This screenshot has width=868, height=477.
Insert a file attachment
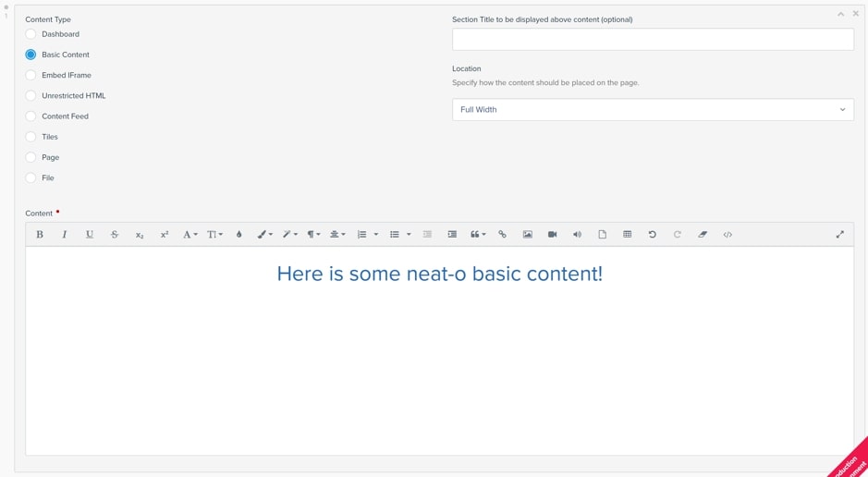tap(603, 235)
